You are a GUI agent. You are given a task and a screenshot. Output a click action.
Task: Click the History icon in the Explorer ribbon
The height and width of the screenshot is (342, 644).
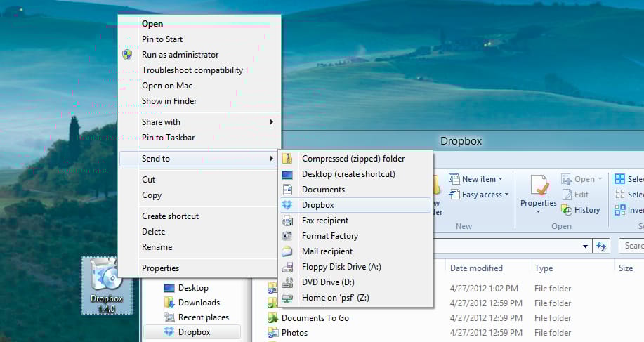tap(567, 210)
